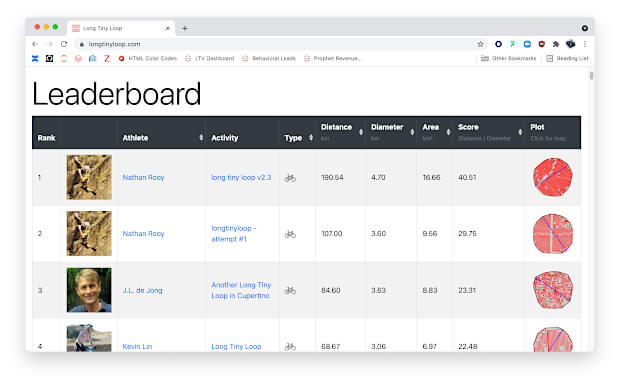Bookmark page with star icon
The image size is (620, 385).
480,44
